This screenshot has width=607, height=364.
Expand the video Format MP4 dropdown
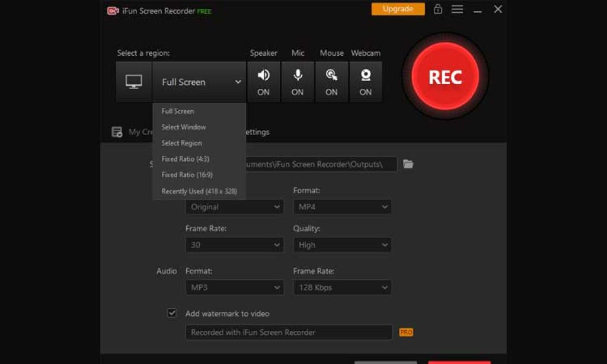342,207
